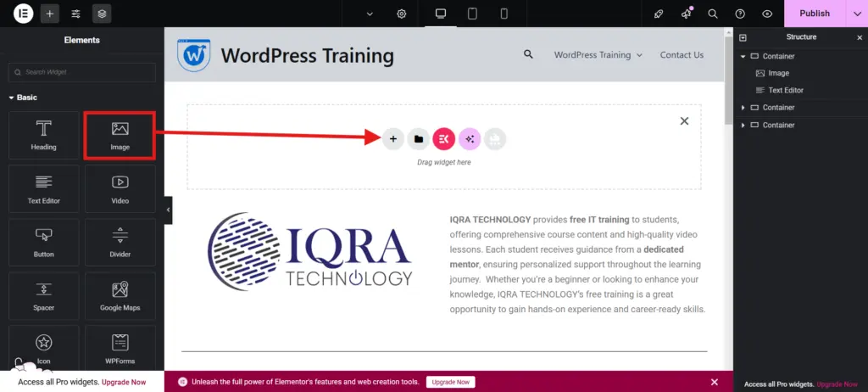
Task: Click the Publish button
Action: [x=815, y=14]
